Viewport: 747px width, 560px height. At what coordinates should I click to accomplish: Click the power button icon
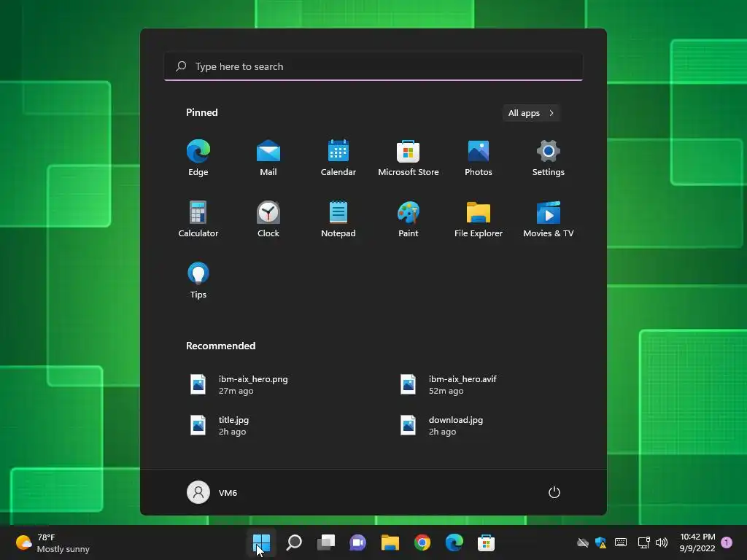point(554,492)
